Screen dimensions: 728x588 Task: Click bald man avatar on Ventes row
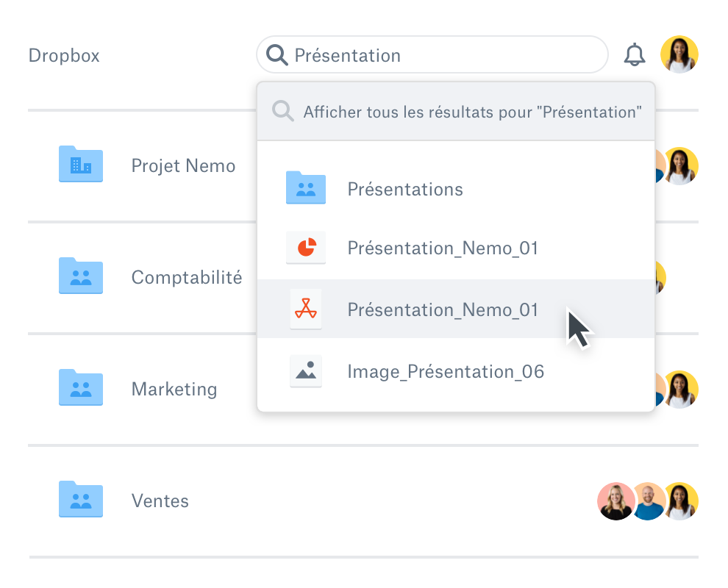tap(649, 501)
